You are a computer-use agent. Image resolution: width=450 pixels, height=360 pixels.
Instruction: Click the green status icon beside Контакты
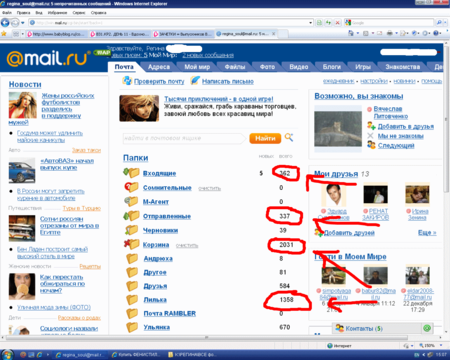tap(427, 328)
